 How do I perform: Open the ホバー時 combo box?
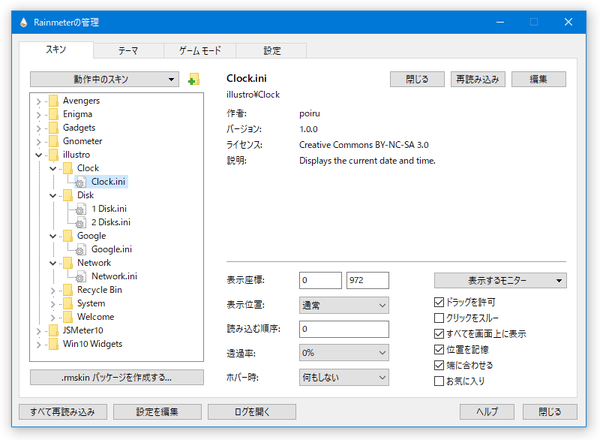click(x=344, y=378)
